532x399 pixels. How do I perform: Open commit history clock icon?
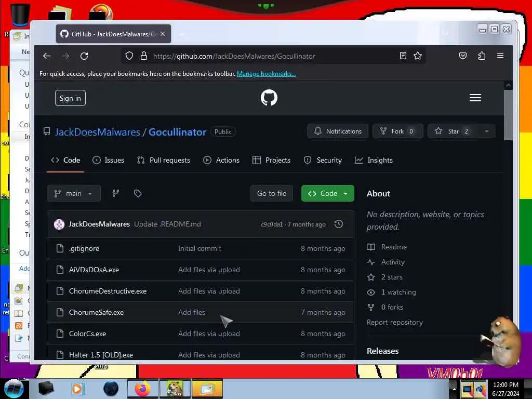click(339, 224)
